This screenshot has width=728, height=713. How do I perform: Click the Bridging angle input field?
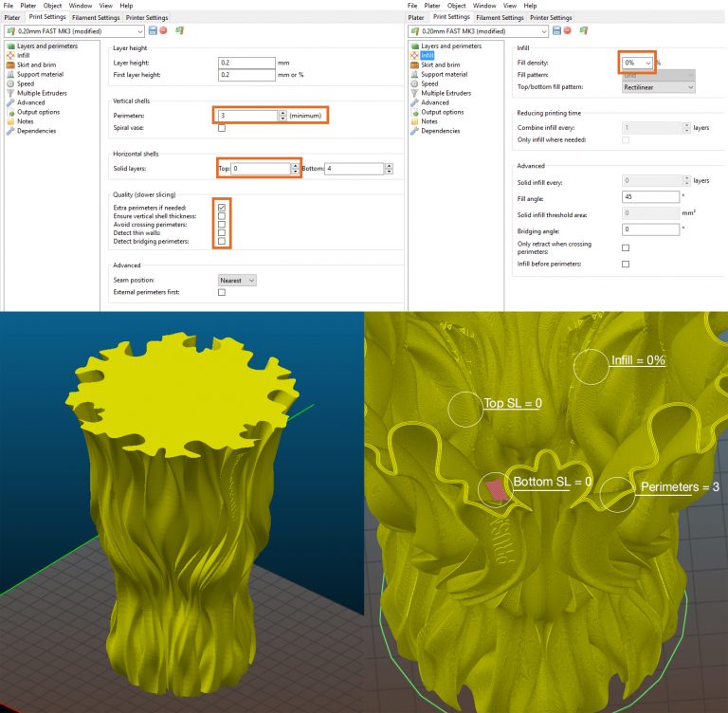[650, 229]
